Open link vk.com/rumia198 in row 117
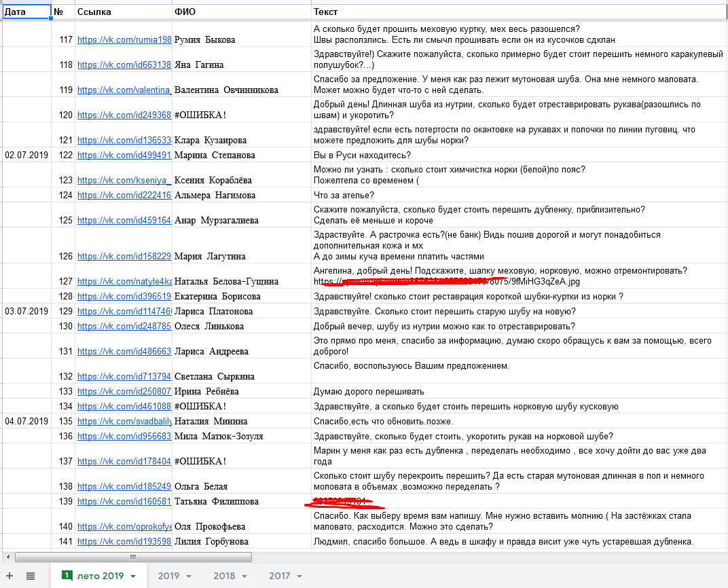This screenshot has width=728, height=588. pyautogui.click(x=124, y=40)
